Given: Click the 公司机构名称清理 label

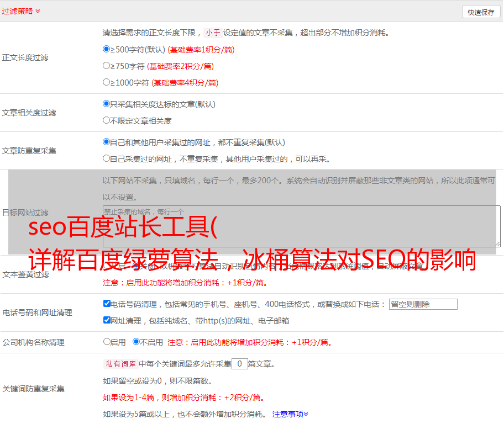Looking at the screenshot, I should coord(33,342).
